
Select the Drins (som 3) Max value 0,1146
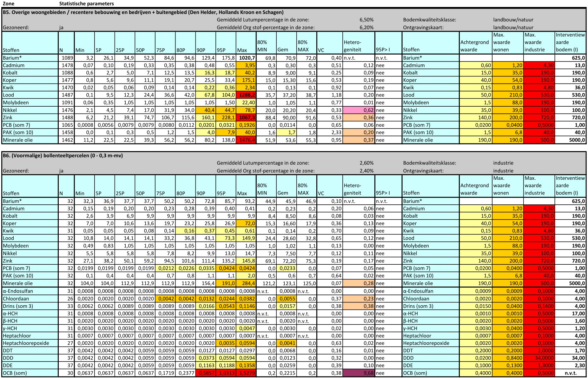pyautogui.click(x=246, y=306)
